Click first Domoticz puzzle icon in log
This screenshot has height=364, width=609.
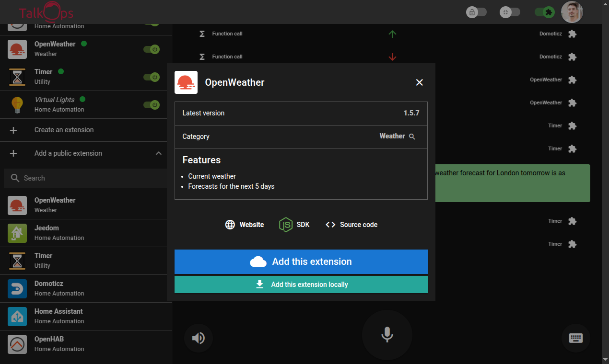tap(572, 34)
